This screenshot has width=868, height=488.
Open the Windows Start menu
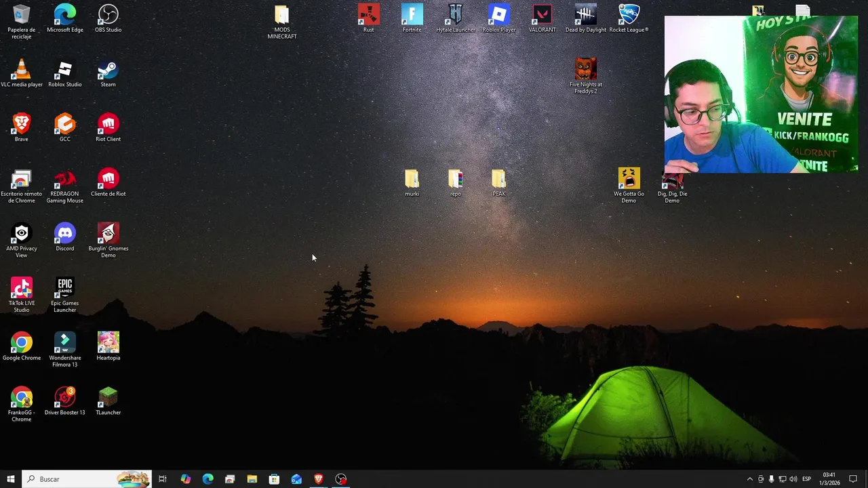pos(11,479)
